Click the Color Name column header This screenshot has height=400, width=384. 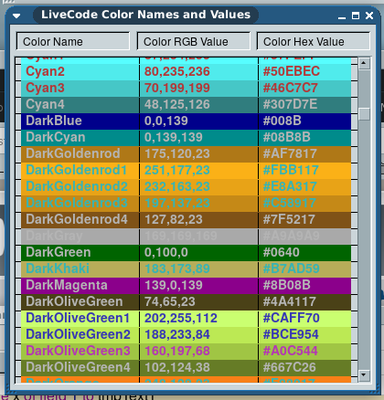(x=73, y=42)
